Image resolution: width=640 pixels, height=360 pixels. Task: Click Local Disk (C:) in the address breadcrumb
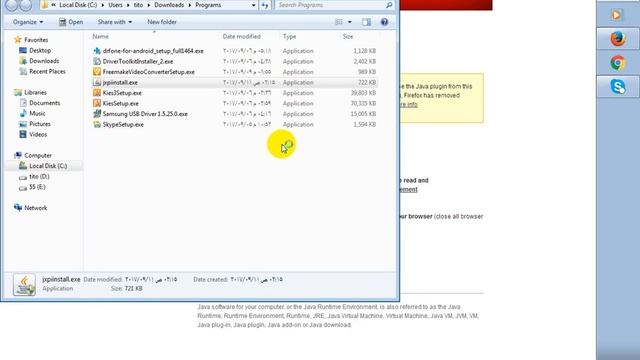[x=78, y=5]
